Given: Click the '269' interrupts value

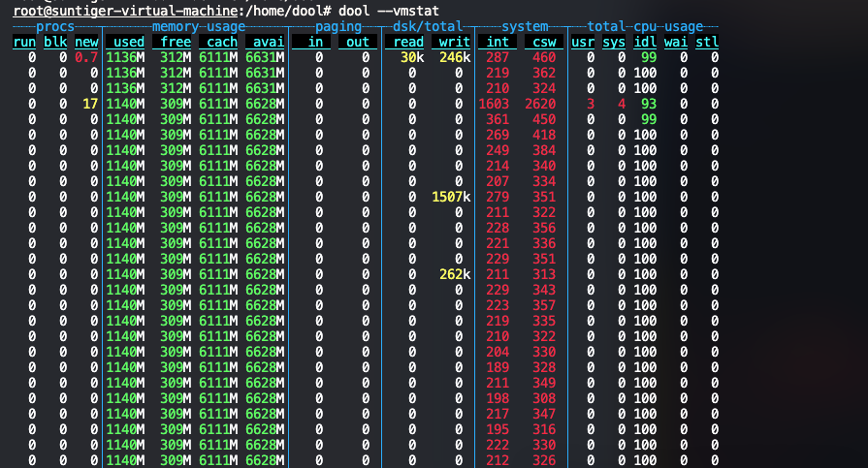Looking at the screenshot, I should point(498,135).
